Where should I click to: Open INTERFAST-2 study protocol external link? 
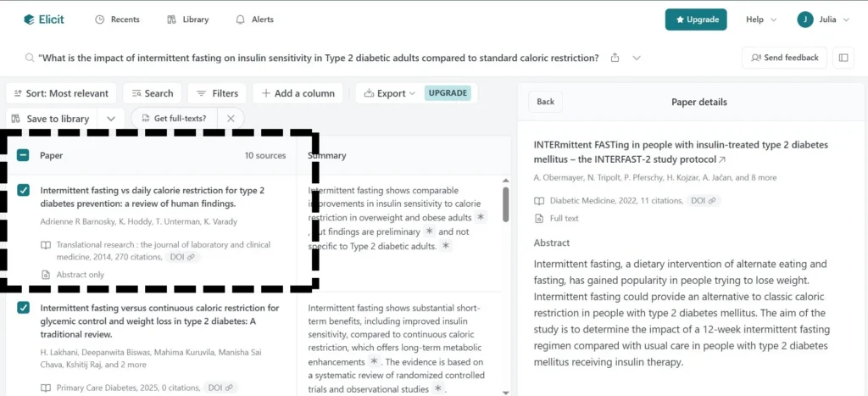pos(721,159)
